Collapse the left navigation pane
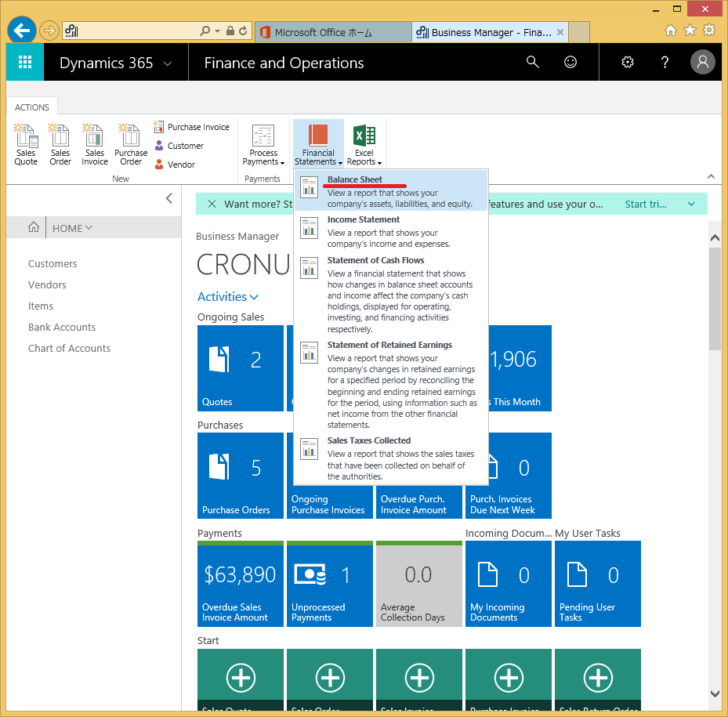The width and height of the screenshot is (728, 717). (169, 198)
